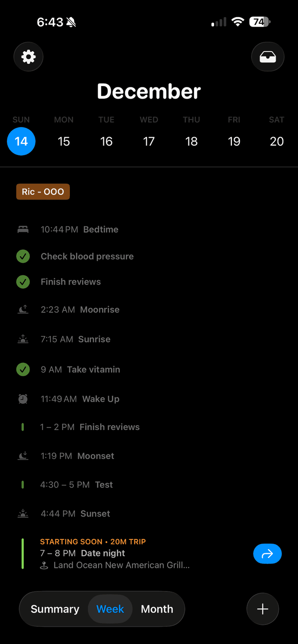The height and width of the screenshot is (644, 298).
Task: Tap the plus button to add event
Action: [x=263, y=609]
